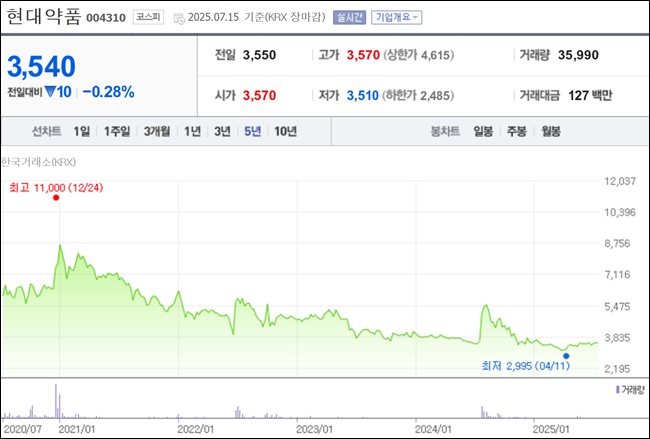Click the 12,037 price axis label
This screenshot has height=439, width=650.
click(620, 181)
